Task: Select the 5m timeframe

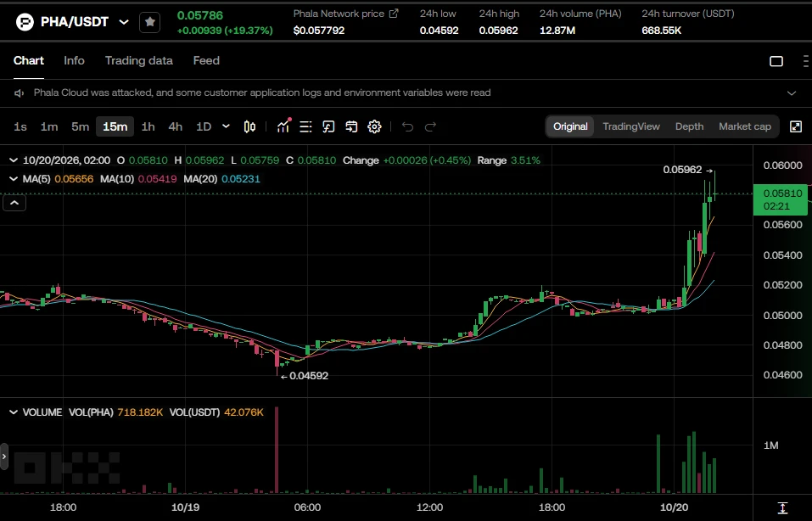Action: [x=81, y=127]
